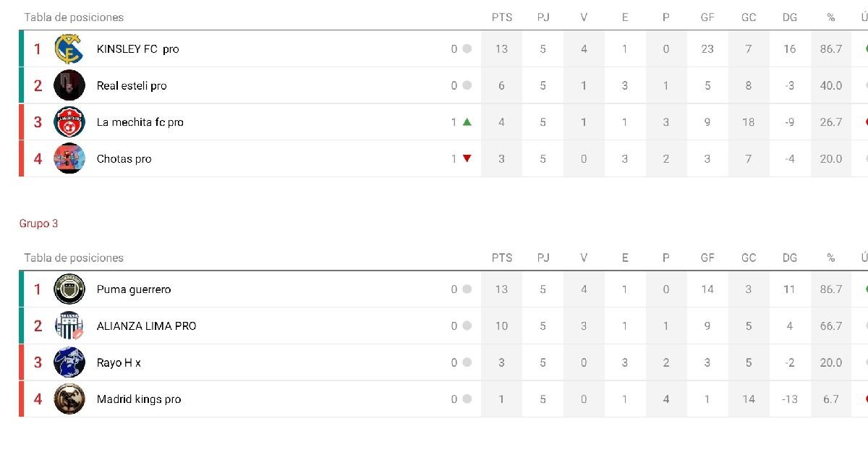The image size is (868, 455).
Task: Click the La mechita fc pro badge
Action: click(x=69, y=122)
